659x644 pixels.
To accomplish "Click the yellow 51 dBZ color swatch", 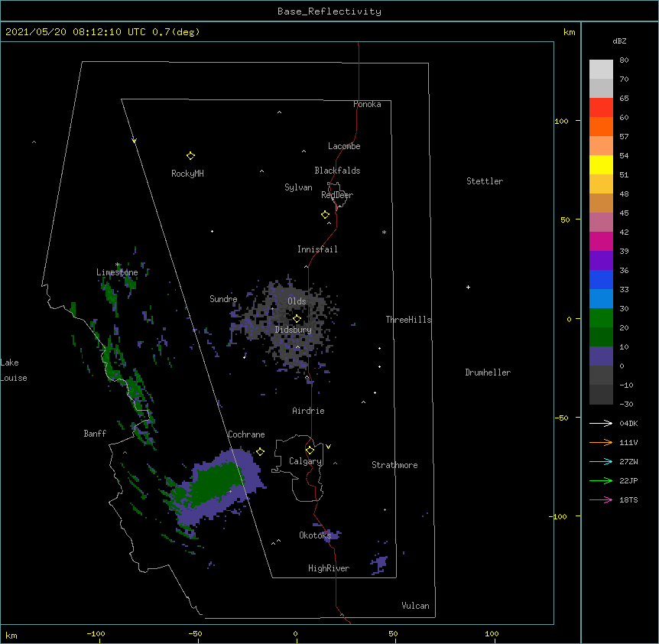I will pyautogui.click(x=601, y=164).
